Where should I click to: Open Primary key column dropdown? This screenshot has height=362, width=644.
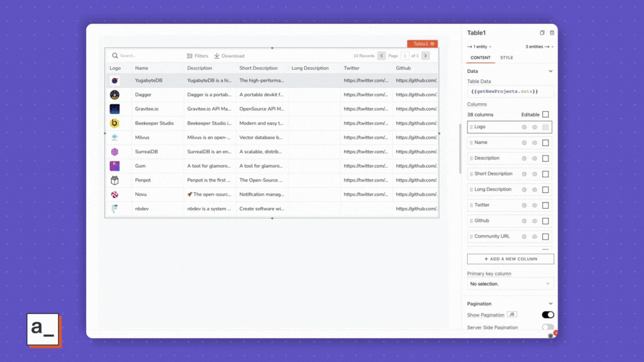(x=510, y=283)
